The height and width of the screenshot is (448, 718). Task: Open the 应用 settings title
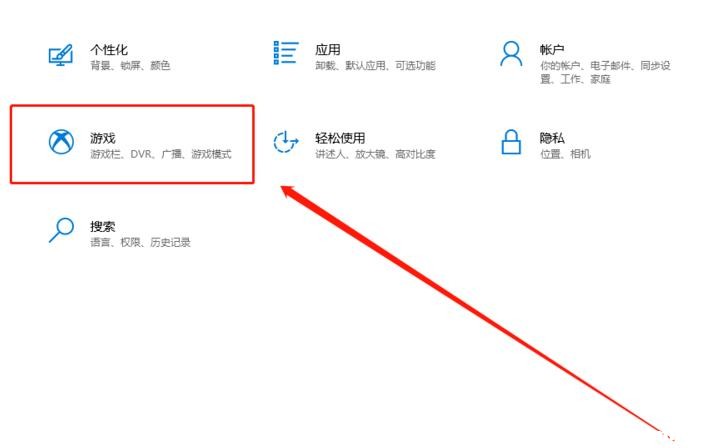pos(327,49)
